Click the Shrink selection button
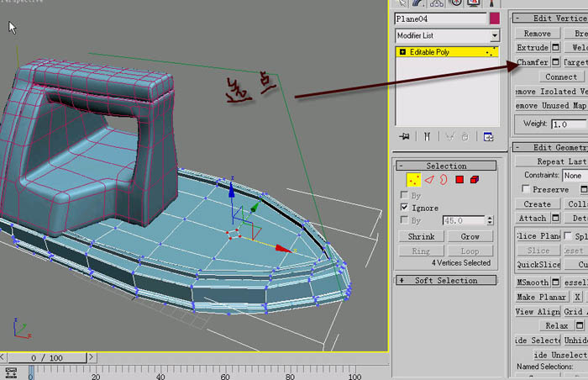The height and width of the screenshot is (380, 588). click(x=421, y=236)
